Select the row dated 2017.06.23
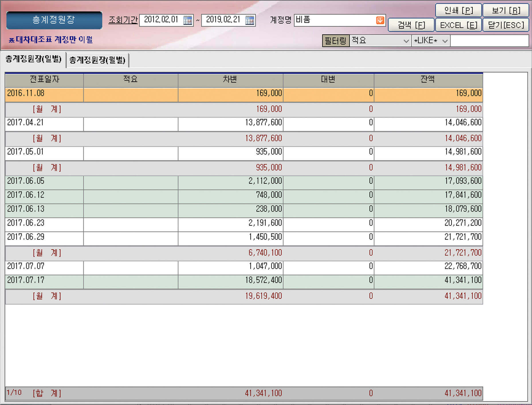Viewport: 532px width, 405px height. pos(244,225)
